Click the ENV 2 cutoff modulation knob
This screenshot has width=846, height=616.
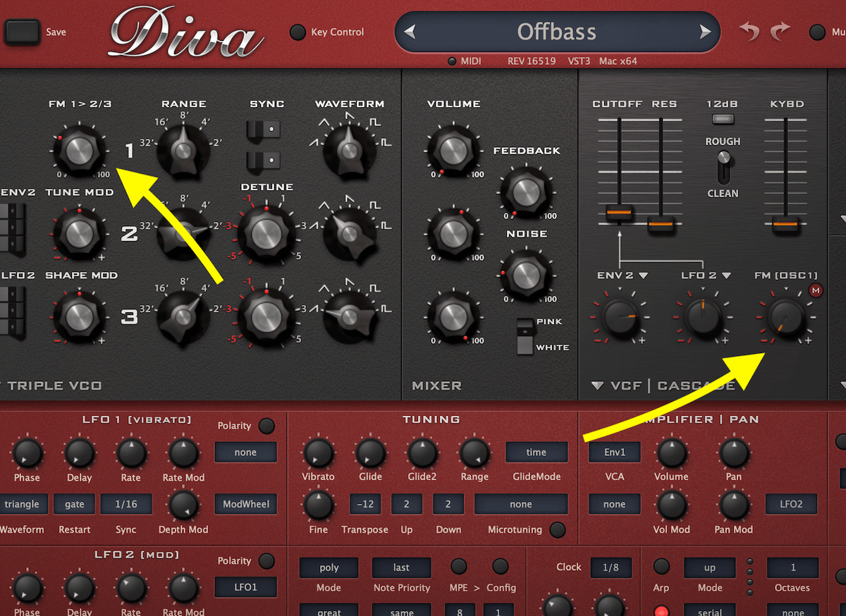[x=618, y=317]
